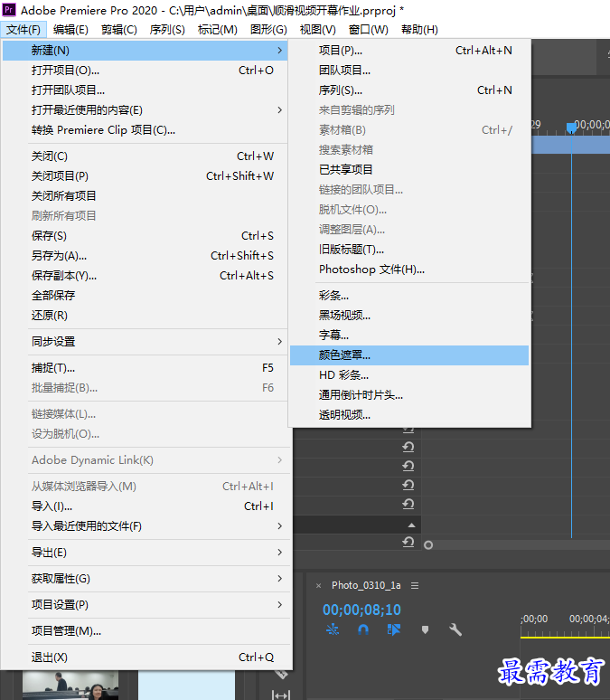
Task: Open the 图形(G) menu
Action: [x=268, y=30]
